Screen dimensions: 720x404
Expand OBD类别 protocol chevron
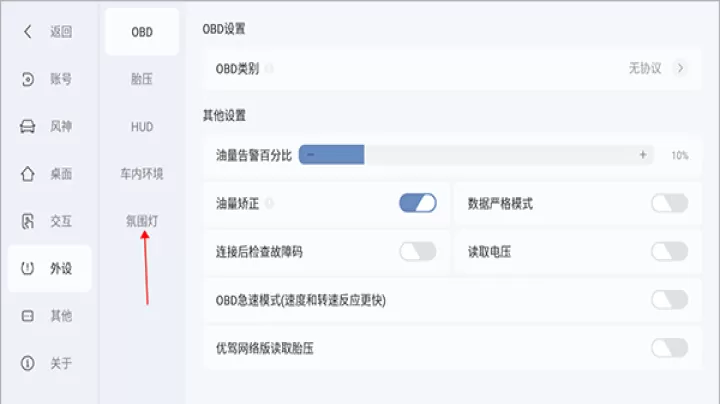point(680,68)
